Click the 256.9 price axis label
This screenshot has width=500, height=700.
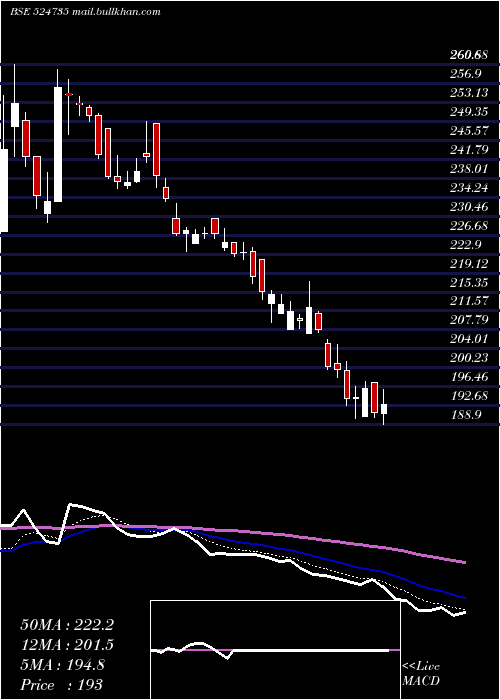[466, 74]
